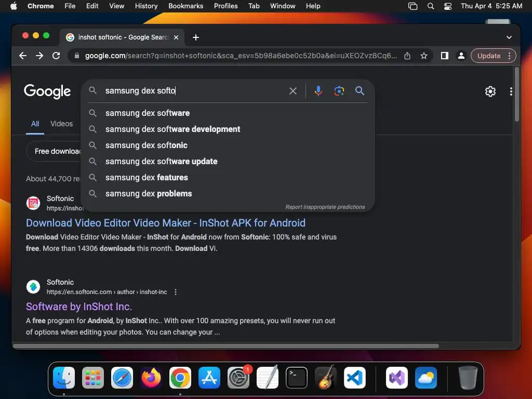Open Visual Studio Code from dock
The height and width of the screenshot is (399, 532).
pyautogui.click(x=354, y=378)
